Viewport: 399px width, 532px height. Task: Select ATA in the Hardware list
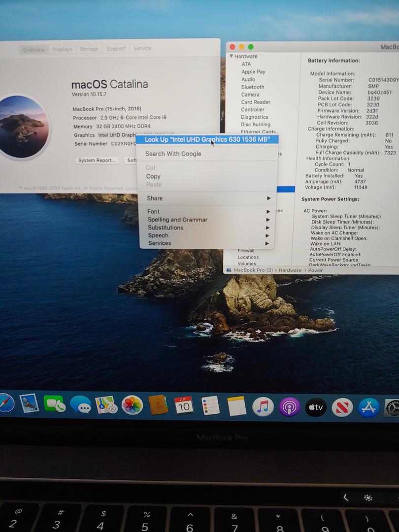tap(246, 64)
